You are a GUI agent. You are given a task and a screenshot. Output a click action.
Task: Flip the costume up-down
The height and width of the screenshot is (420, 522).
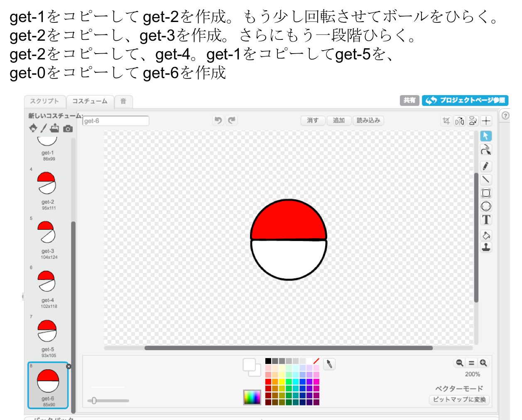point(473,121)
